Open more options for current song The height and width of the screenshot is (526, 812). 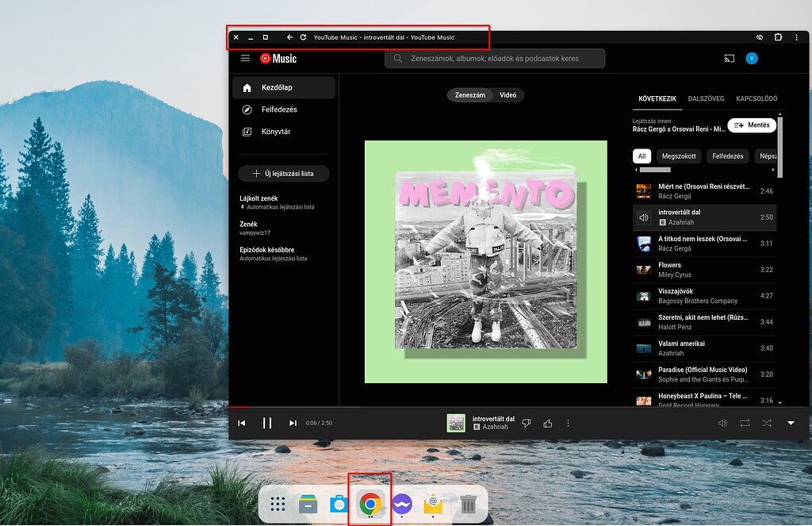[x=568, y=423]
